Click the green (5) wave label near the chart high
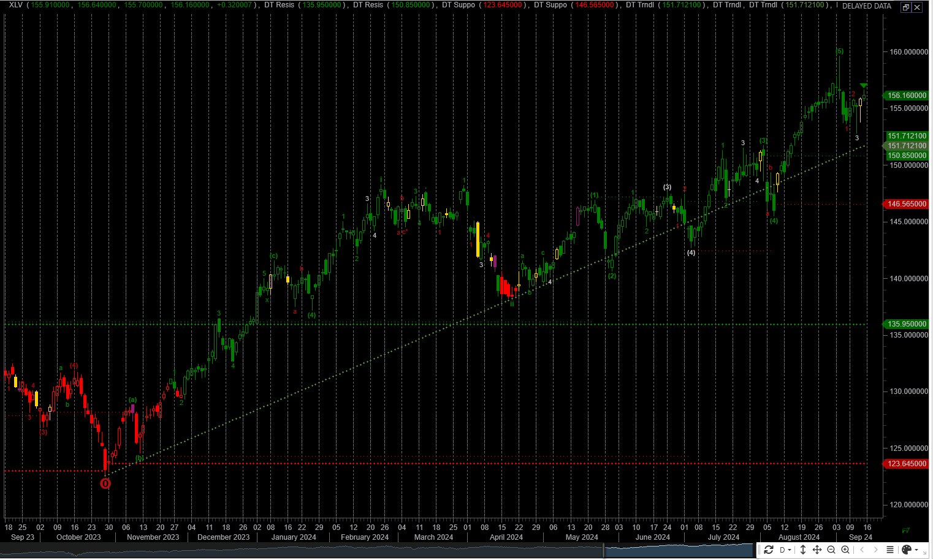The width and height of the screenshot is (933, 560). pos(839,51)
